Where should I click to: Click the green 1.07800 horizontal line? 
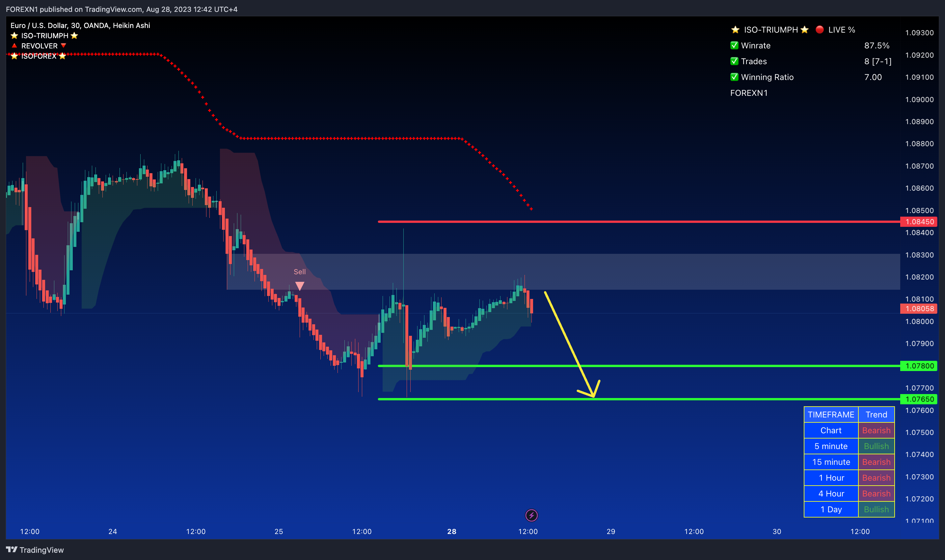639,366
